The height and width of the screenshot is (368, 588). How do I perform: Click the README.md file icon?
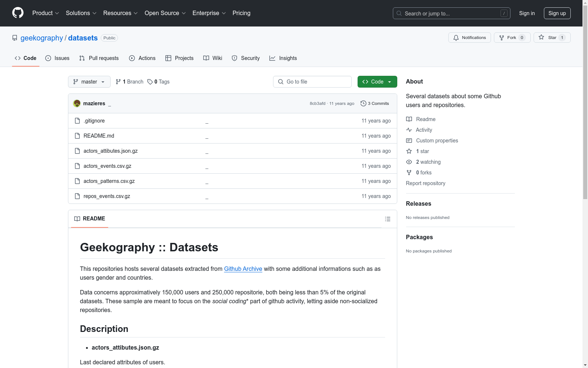pos(77,136)
